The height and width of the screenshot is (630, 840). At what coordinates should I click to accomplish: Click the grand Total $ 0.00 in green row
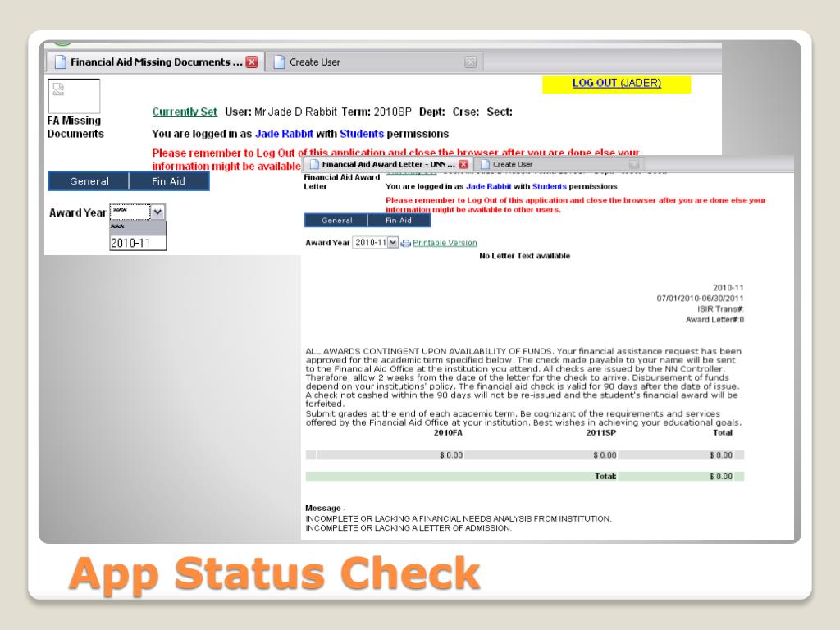click(720, 477)
